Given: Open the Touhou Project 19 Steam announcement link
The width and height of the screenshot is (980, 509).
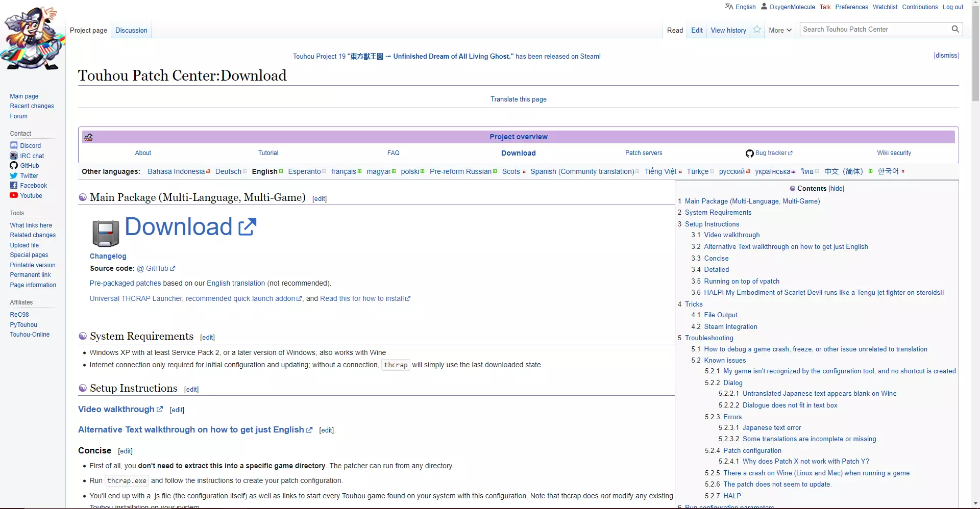Looking at the screenshot, I should pyautogui.click(x=447, y=57).
